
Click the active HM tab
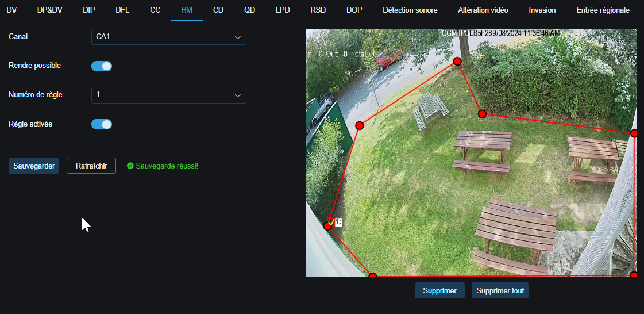[187, 10]
